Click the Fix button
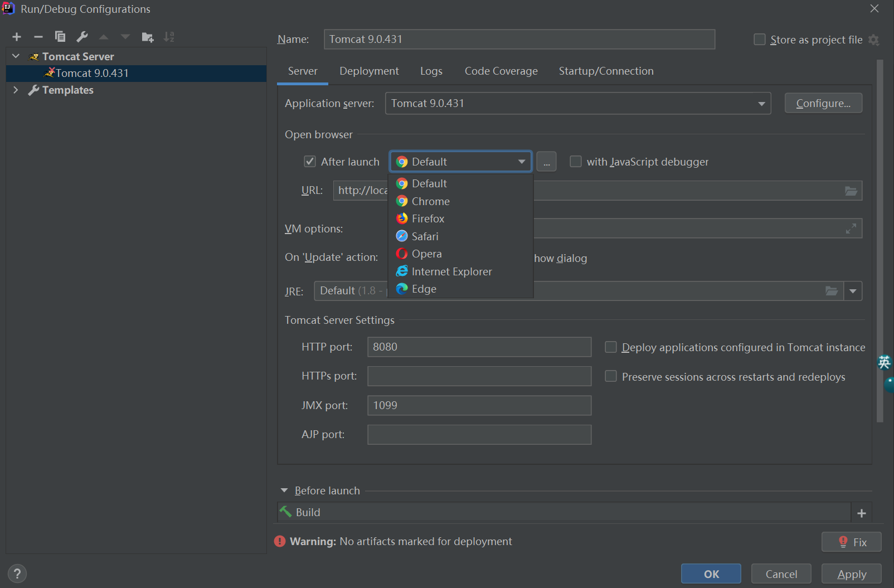Image resolution: width=894 pixels, height=588 pixels. [x=851, y=542]
